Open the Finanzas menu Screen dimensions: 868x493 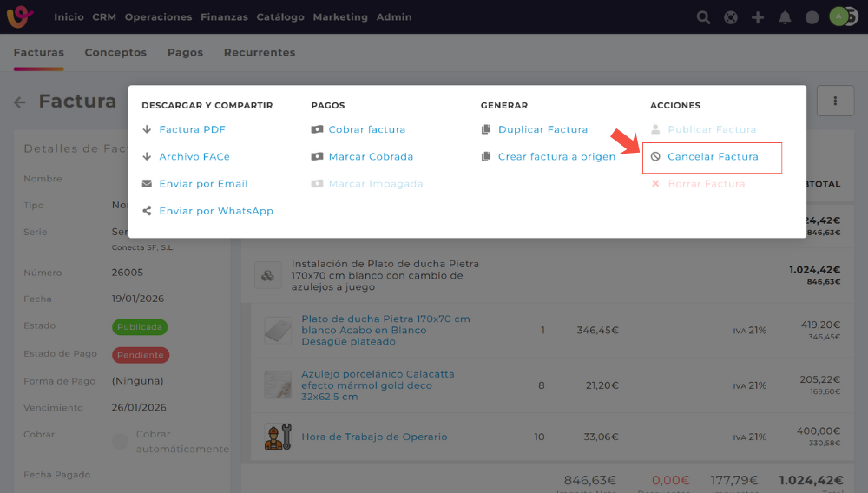224,17
